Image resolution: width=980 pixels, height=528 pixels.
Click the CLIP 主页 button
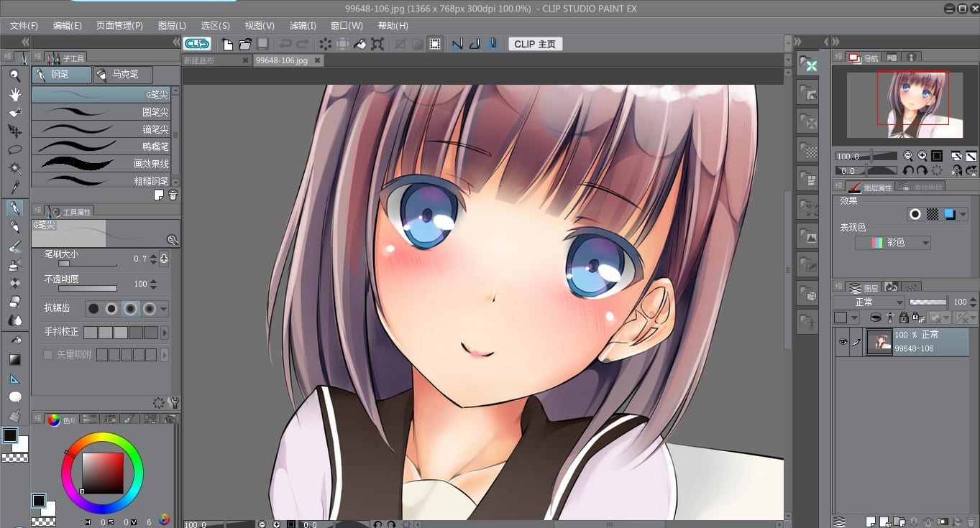535,44
